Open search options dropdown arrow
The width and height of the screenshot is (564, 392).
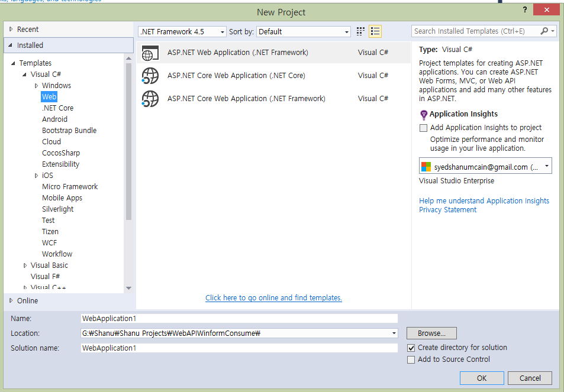point(553,31)
